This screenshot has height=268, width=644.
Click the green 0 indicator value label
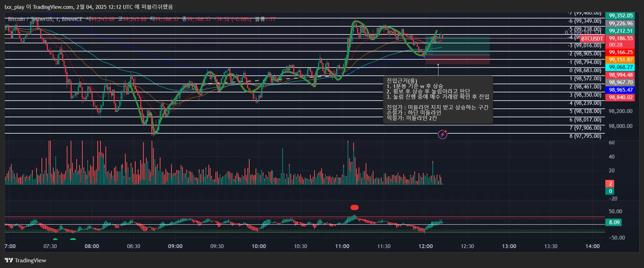[610, 191]
